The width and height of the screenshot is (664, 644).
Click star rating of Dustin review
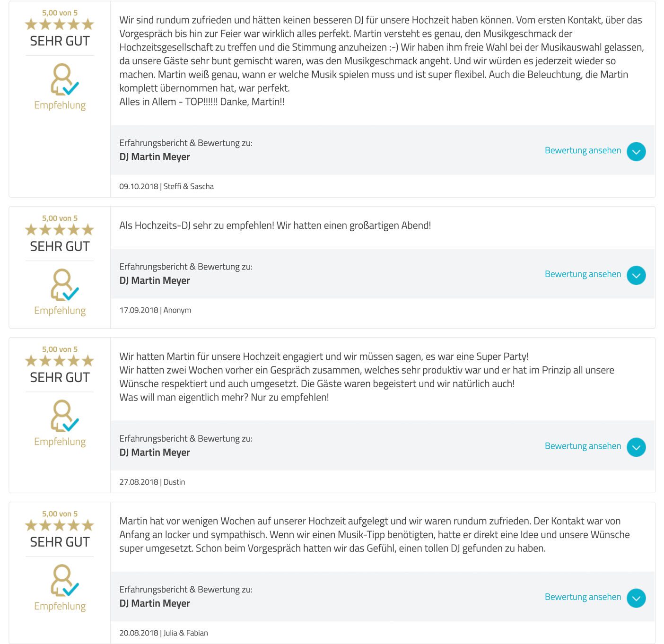(x=60, y=361)
